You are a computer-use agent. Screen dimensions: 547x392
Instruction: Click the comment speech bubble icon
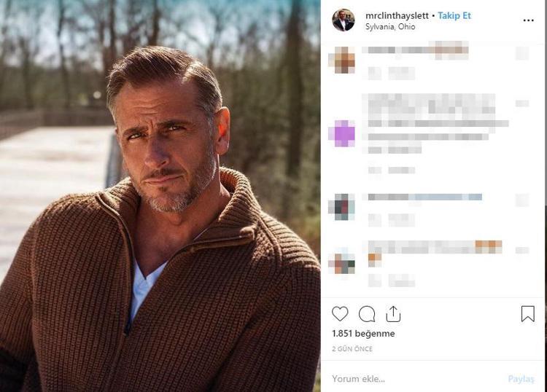click(367, 314)
